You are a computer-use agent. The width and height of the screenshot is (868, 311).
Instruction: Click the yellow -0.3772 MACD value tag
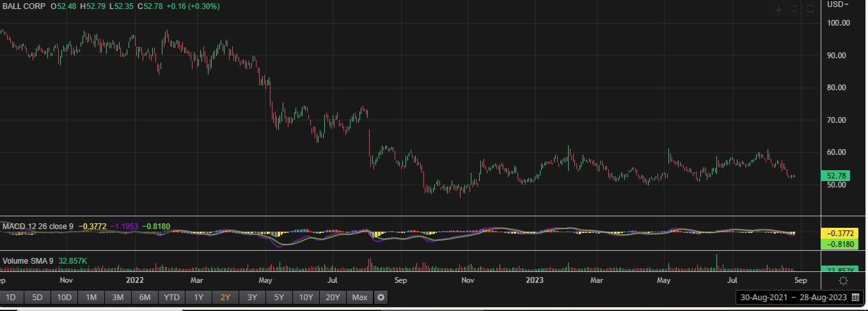click(839, 234)
